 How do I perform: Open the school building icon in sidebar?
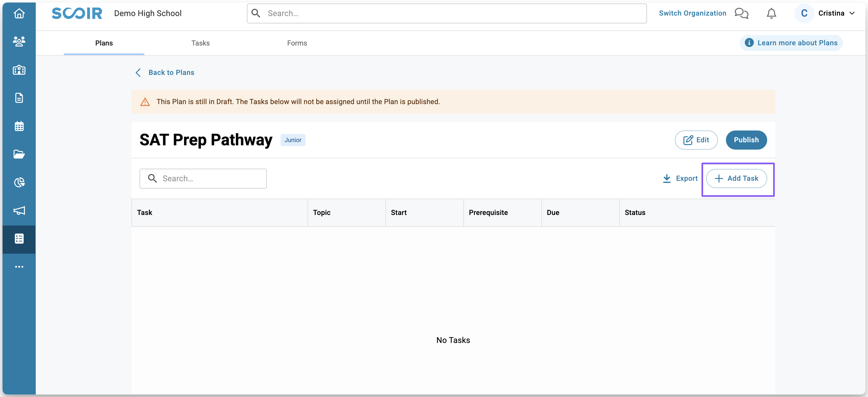(19, 70)
